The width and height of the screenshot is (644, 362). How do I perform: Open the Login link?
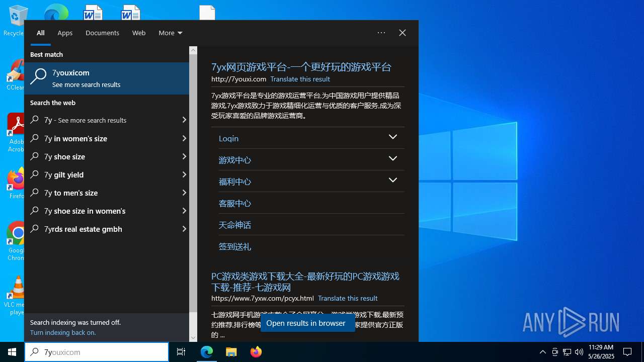pos(228,138)
